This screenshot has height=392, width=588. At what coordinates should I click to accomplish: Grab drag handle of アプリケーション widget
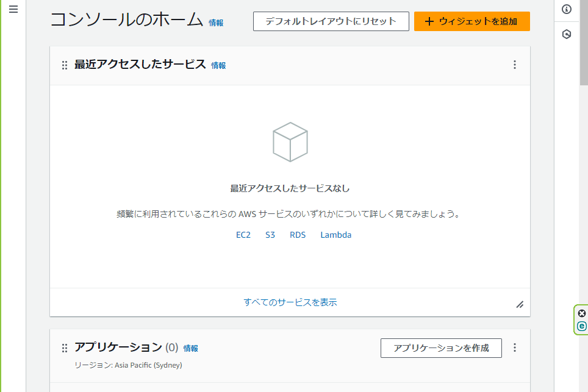click(65, 348)
